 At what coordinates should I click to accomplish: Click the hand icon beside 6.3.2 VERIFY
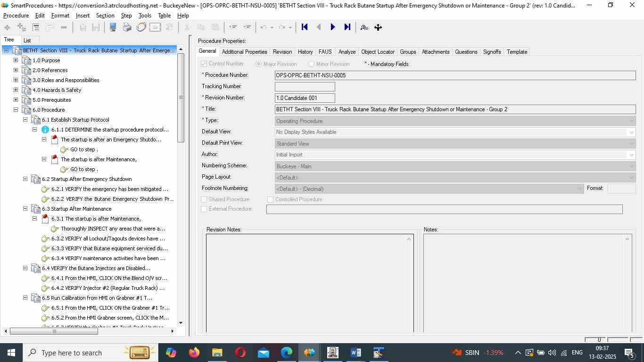point(45,239)
